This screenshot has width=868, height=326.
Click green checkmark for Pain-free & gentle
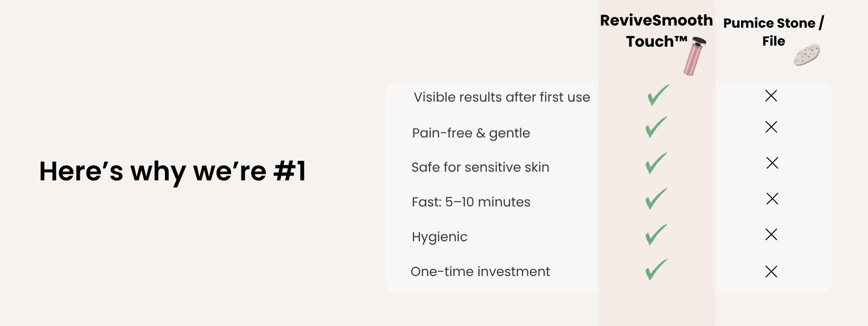click(656, 127)
